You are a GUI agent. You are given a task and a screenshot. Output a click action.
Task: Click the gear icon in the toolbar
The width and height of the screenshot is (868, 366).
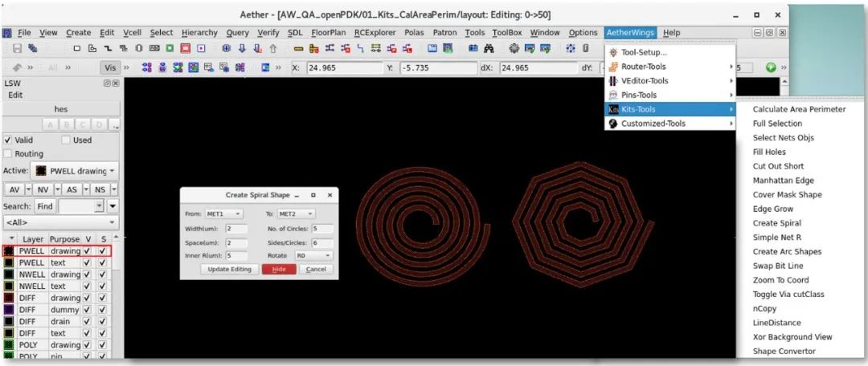coord(514,49)
